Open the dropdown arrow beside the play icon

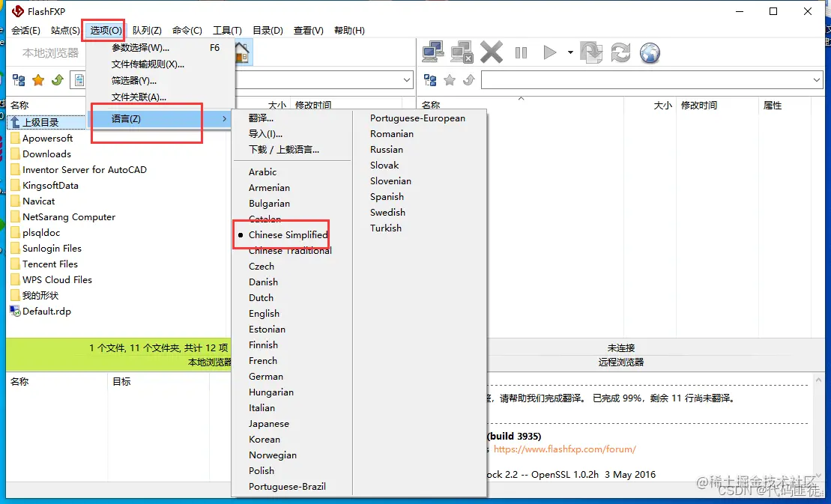(x=570, y=52)
